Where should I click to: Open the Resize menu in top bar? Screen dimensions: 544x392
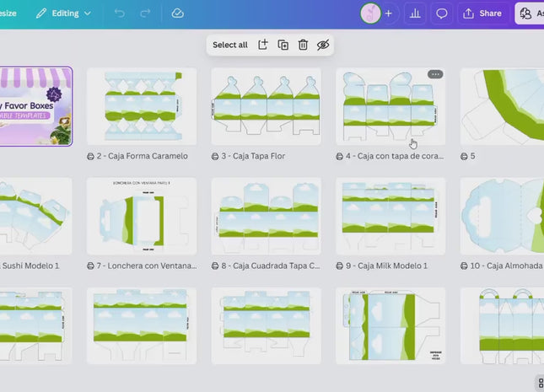point(8,13)
